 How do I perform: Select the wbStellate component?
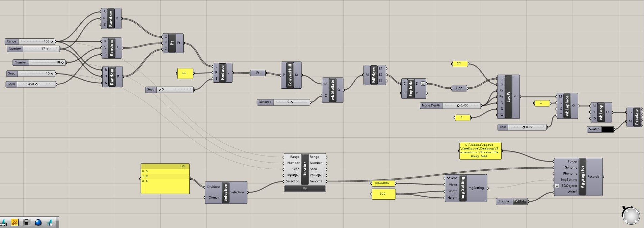pyautogui.click(x=332, y=90)
